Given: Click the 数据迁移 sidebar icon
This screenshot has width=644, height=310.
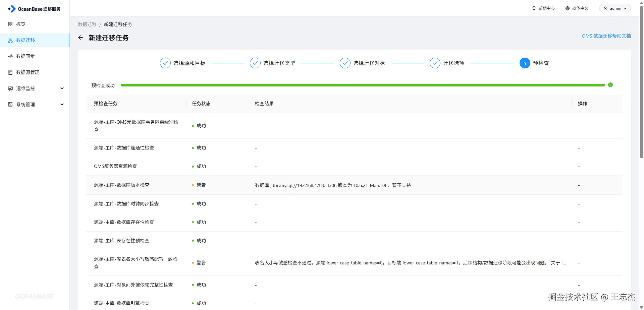Looking at the screenshot, I should (x=10, y=40).
